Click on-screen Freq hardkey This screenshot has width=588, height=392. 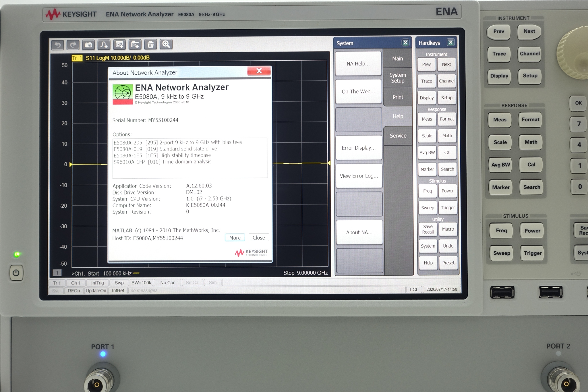tap(428, 191)
